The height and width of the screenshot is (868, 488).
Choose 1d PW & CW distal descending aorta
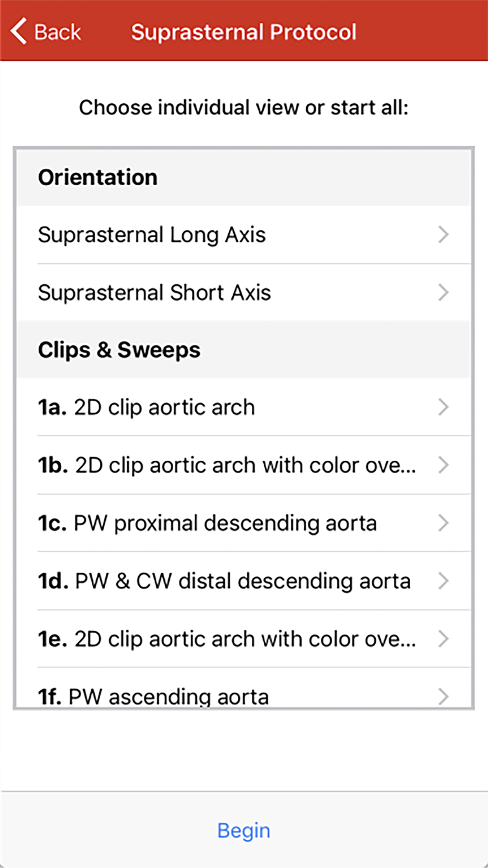pyautogui.click(x=224, y=581)
